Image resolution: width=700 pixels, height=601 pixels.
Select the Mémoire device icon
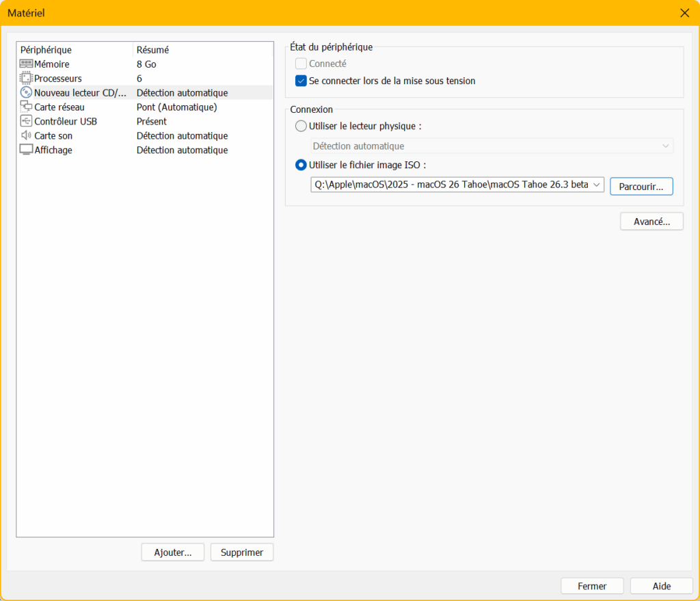tap(27, 64)
